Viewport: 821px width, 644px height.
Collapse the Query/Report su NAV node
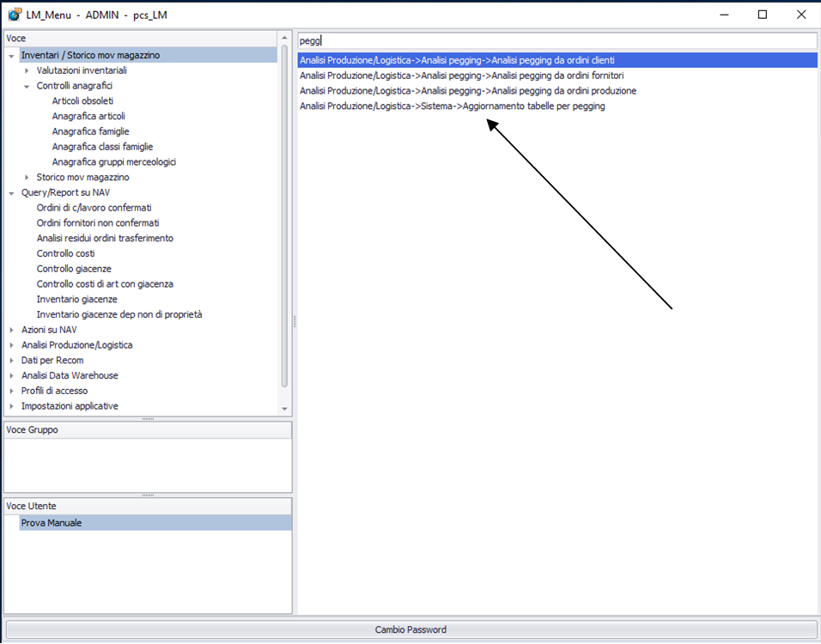point(12,193)
